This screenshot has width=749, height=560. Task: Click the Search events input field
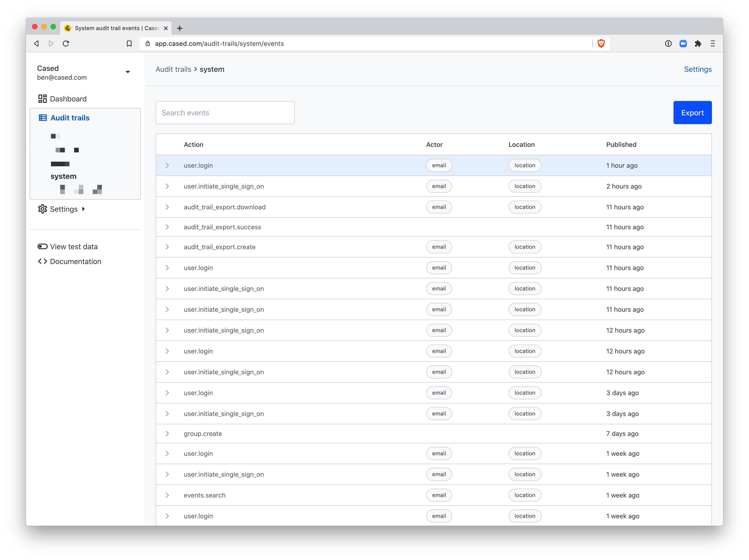tap(225, 113)
